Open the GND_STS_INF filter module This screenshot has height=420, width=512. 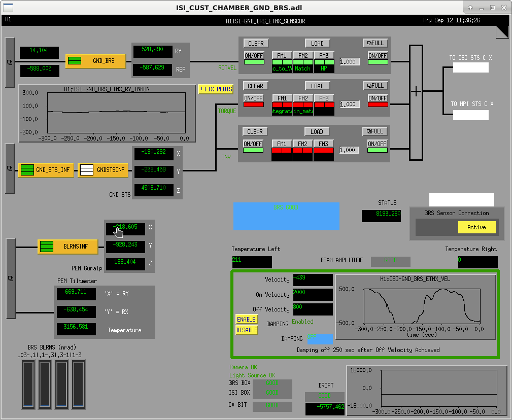(46, 170)
